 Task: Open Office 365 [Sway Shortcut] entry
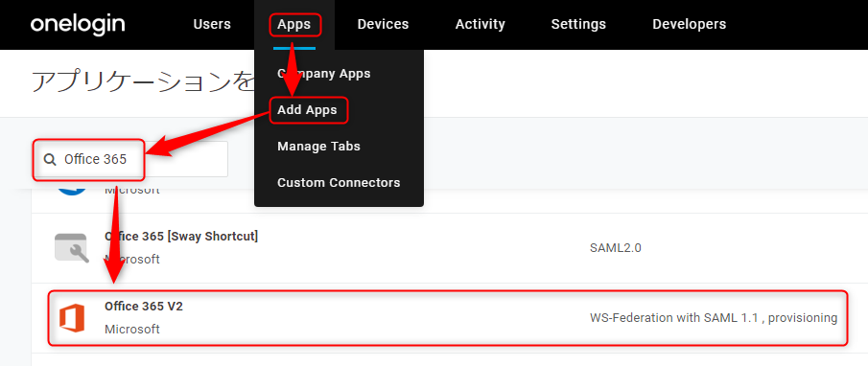pyautogui.click(x=181, y=237)
